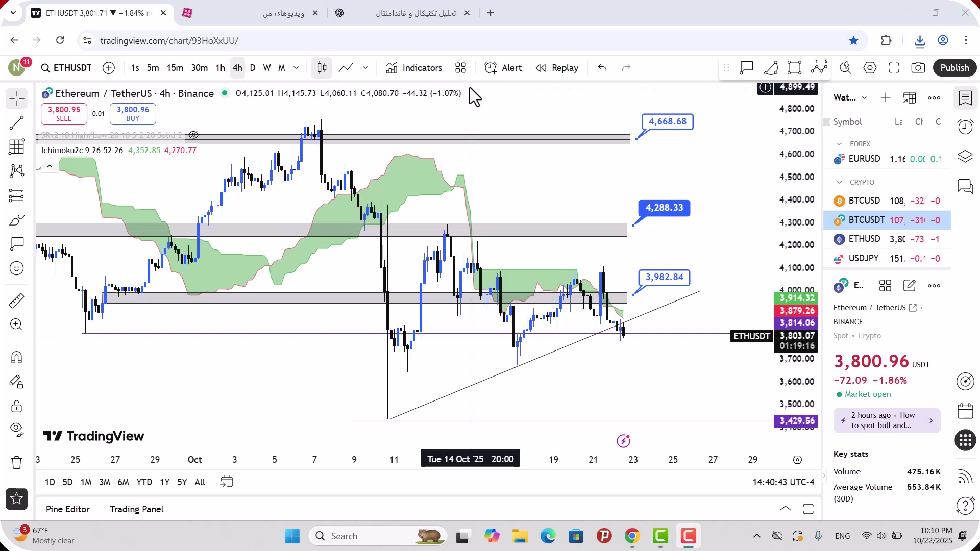The height and width of the screenshot is (551, 980).
Task: Expand the line chart style dropdown
Action: [365, 68]
